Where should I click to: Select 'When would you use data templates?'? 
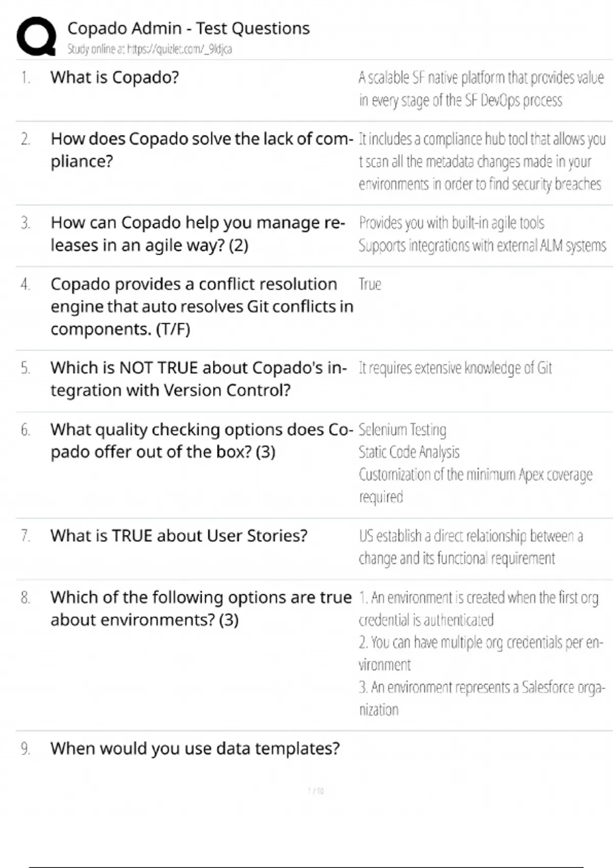coord(195,749)
